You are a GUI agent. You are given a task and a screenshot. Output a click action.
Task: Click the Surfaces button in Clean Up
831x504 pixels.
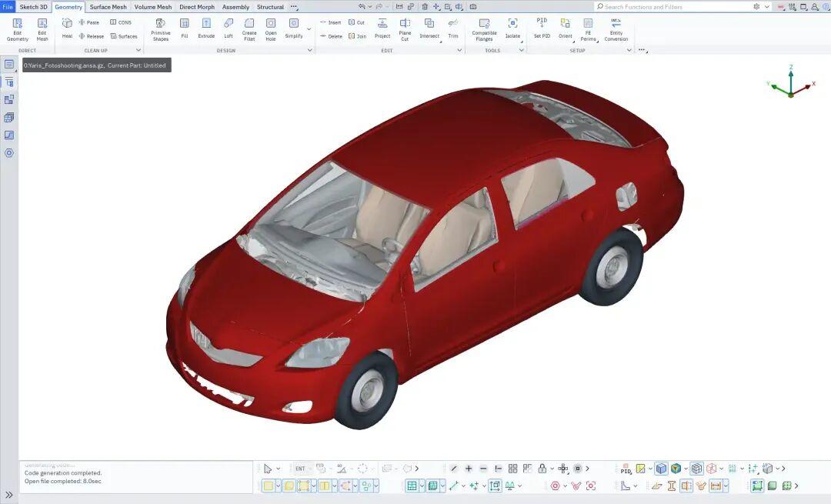tap(124, 36)
